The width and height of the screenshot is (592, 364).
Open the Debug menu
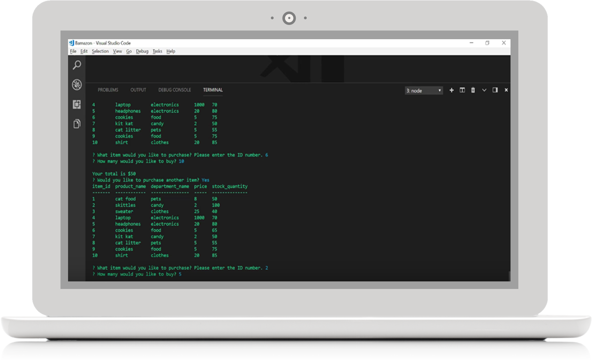142,51
